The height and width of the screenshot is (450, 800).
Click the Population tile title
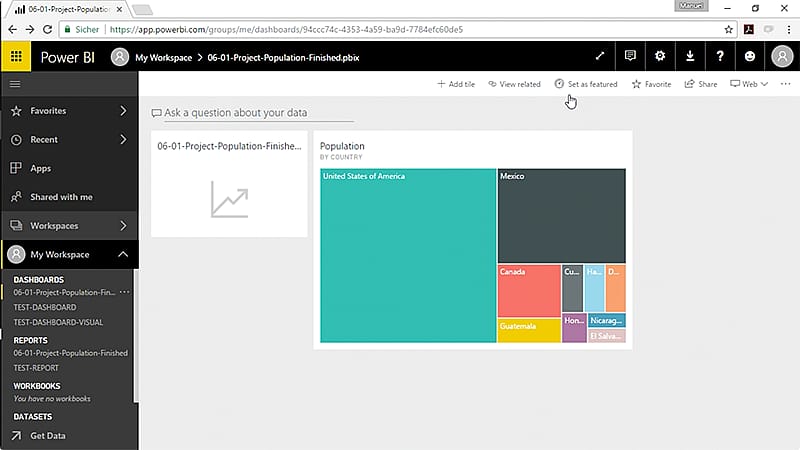point(342,146)
